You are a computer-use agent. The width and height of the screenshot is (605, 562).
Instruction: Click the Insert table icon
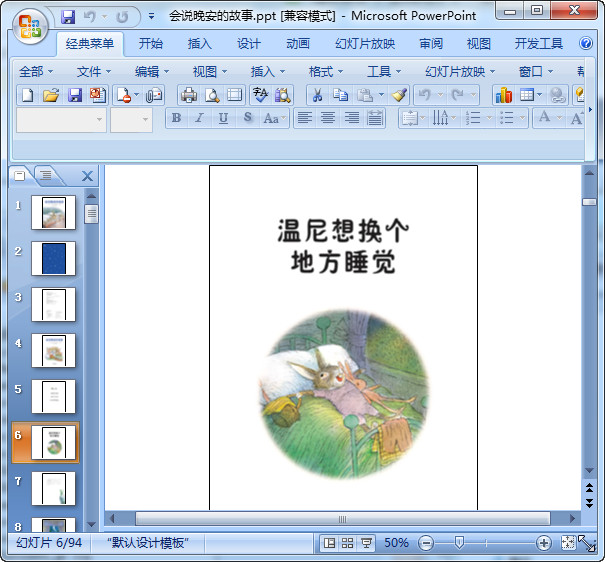(x=527, y=95)
